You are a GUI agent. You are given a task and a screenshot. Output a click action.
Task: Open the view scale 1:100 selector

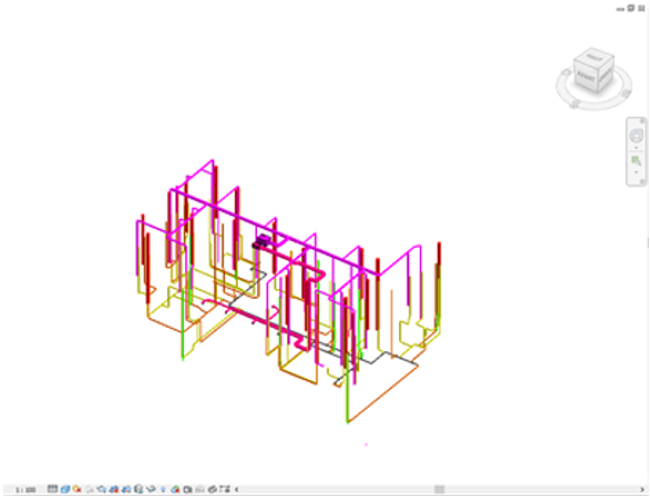pyautogui.click(x=25, y=489)
